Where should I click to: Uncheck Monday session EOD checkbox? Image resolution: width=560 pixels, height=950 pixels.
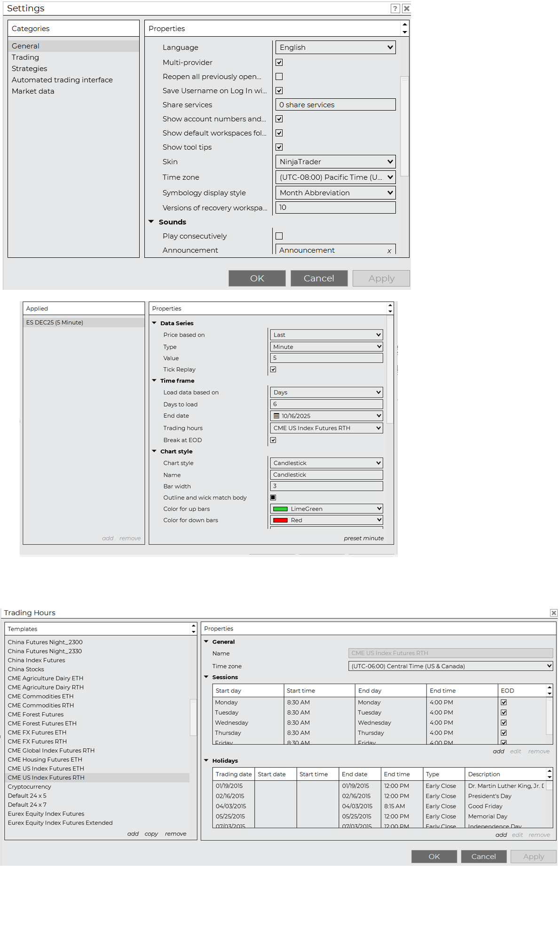point(504,702)
